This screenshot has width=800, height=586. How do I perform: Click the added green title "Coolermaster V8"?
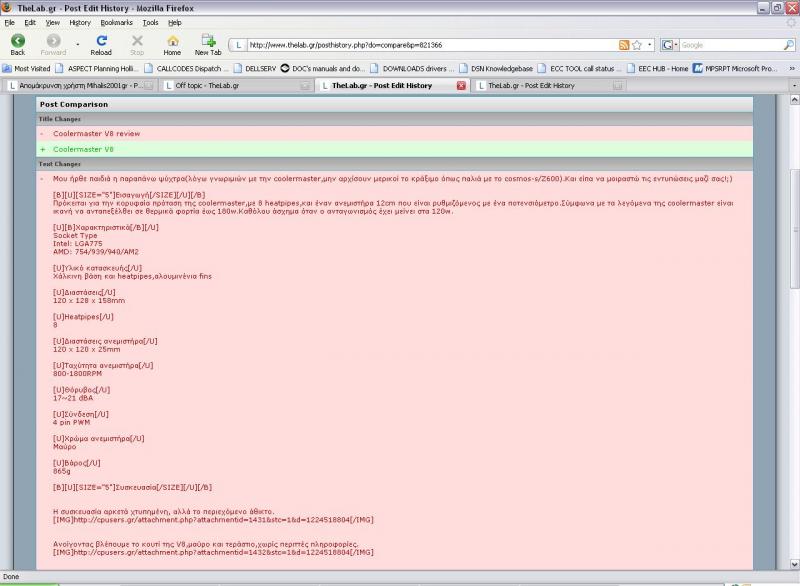pyautogui.click(x=83, y=149)
